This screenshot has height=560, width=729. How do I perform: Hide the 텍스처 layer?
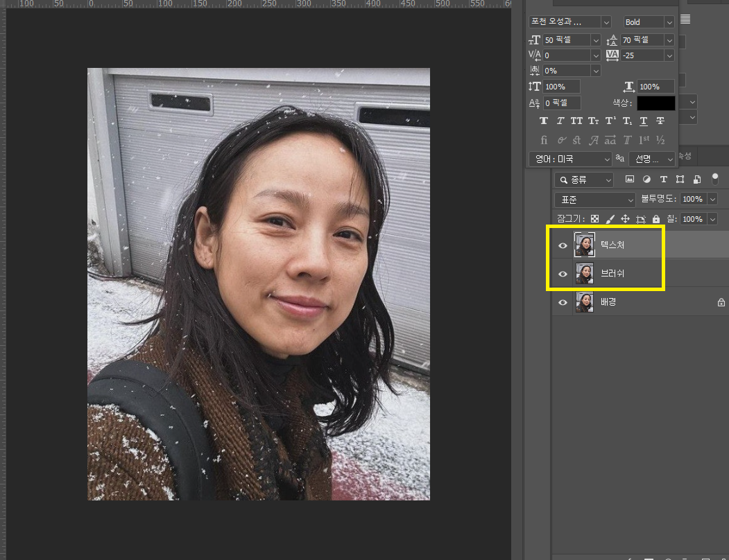click(563, 245)
